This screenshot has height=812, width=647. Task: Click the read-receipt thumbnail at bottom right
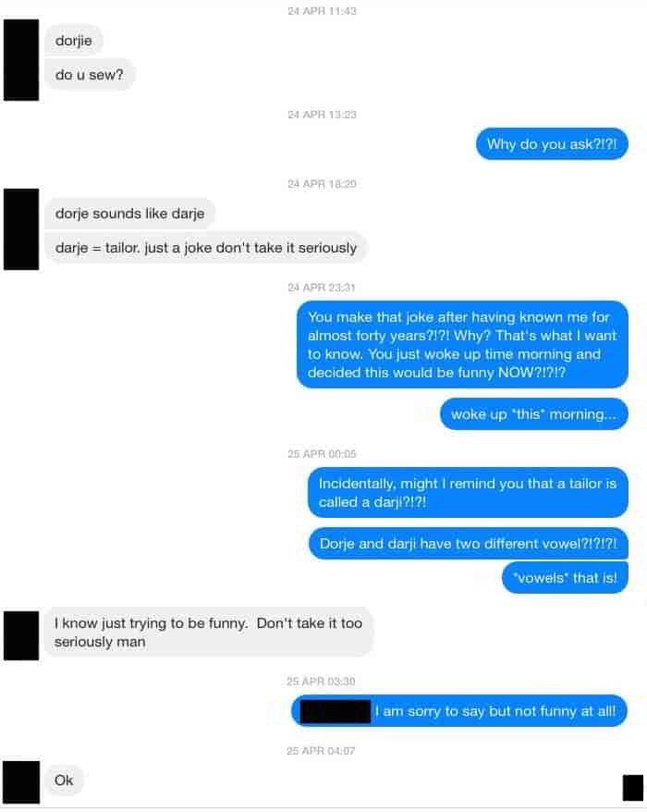point(632,788)
